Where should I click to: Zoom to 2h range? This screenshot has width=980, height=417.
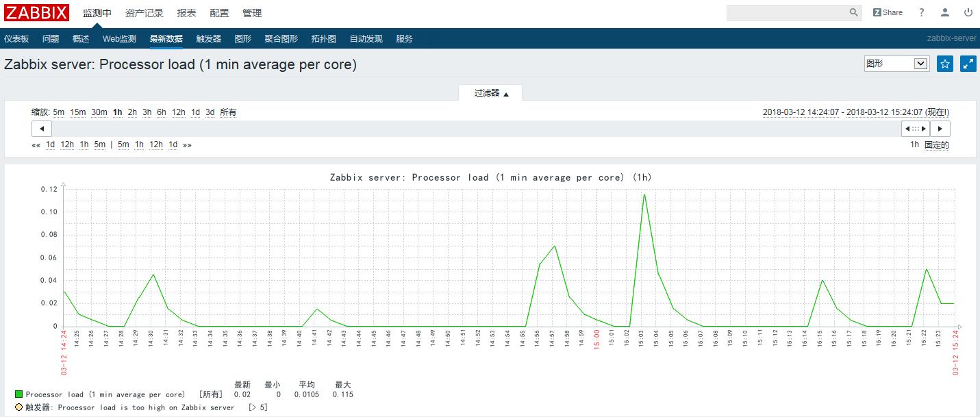[132, 112]
